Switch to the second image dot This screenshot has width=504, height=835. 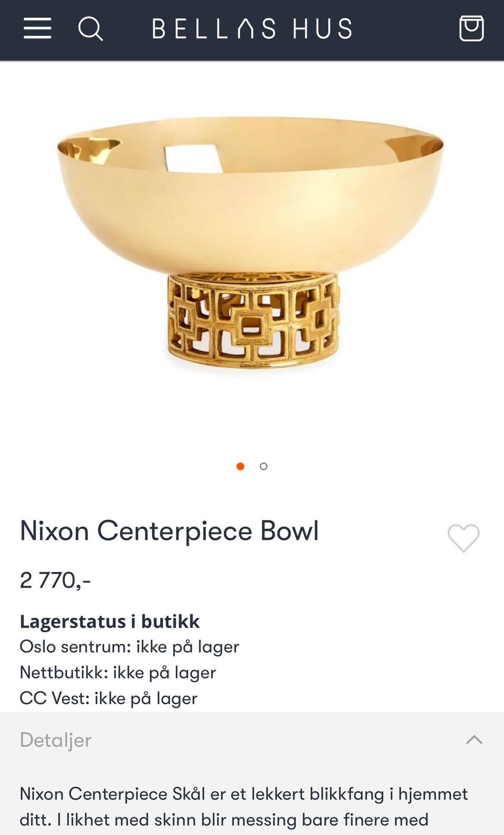(x=264, y=466)
